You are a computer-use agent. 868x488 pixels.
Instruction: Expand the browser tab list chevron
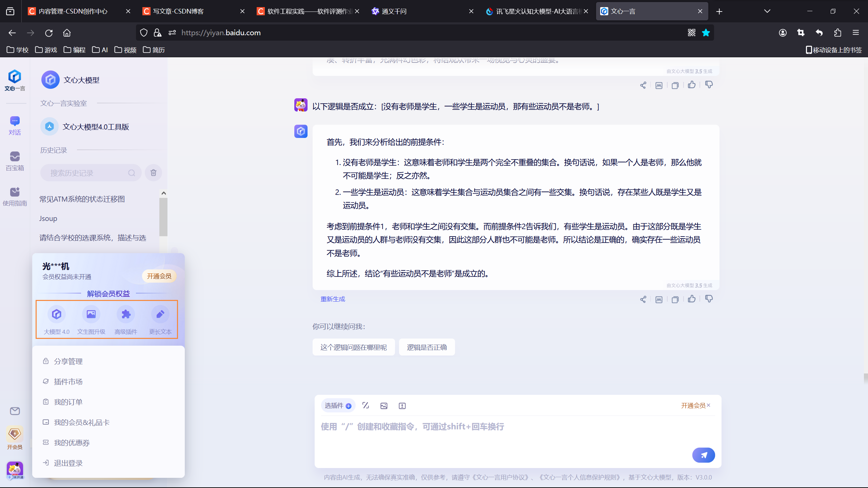[767, 11]
